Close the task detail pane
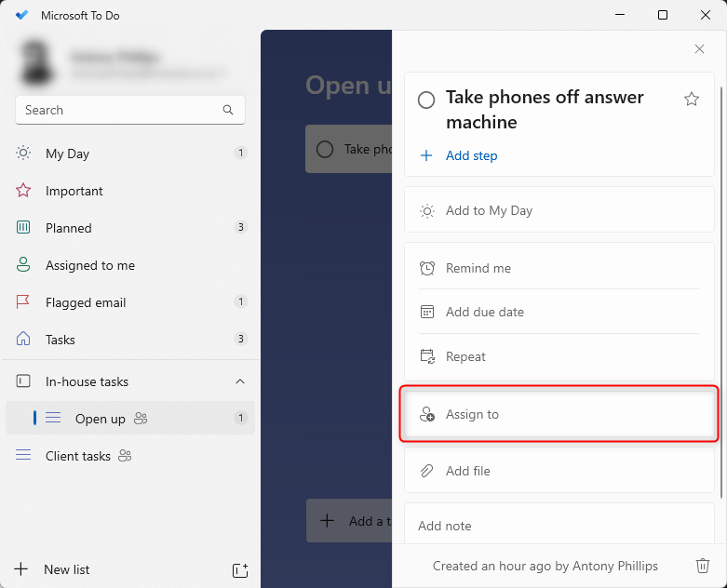Image resolution: width=727 pixels, height=588 pixels. (x=700, y=48)
